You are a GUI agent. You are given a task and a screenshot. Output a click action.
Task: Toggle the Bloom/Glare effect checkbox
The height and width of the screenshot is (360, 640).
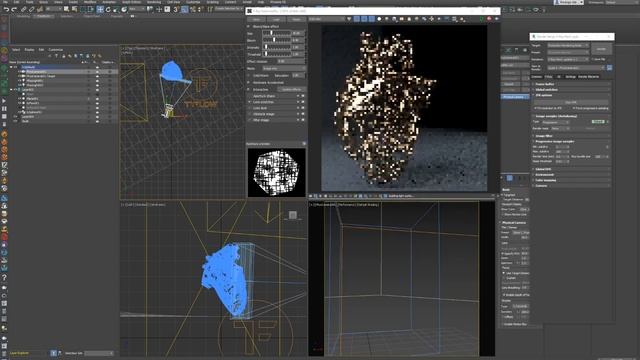coord(248,27)
